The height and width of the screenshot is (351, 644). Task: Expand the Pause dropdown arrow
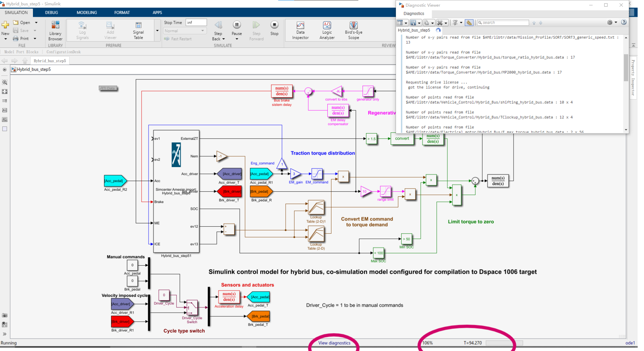[x=237, y=39]
